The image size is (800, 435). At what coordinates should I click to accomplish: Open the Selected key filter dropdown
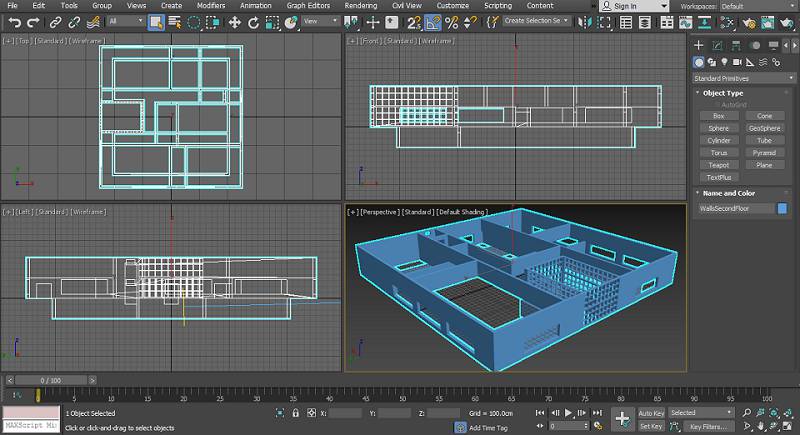[x=701, y=413]
